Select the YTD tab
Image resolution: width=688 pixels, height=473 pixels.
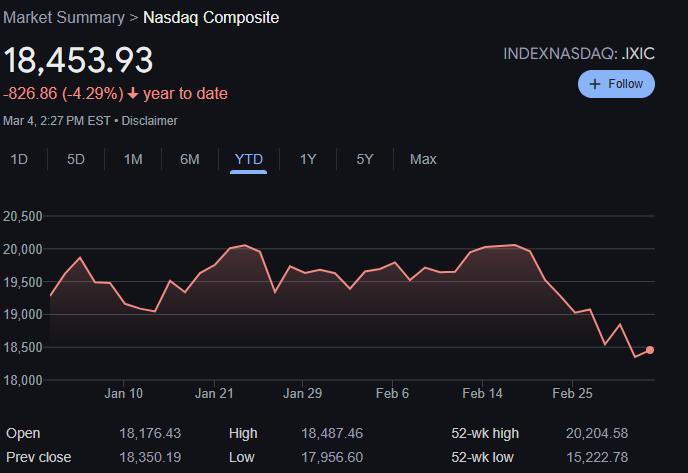[x=248, y=159]
